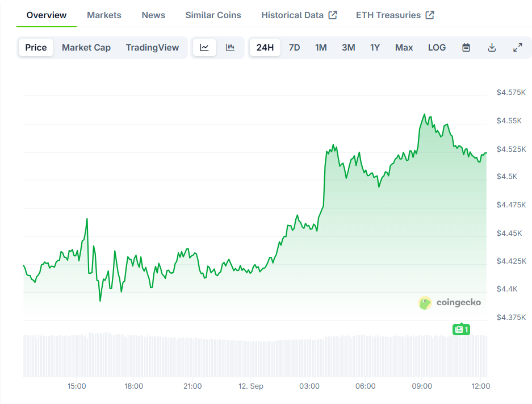Select the 3M range button
532x404 pixels.
pos(348,47)
